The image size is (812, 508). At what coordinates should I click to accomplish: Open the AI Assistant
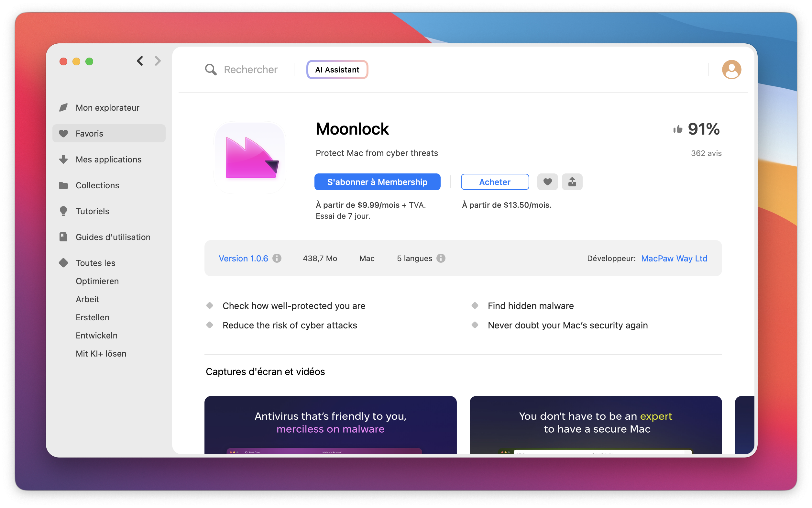[337, 70]
